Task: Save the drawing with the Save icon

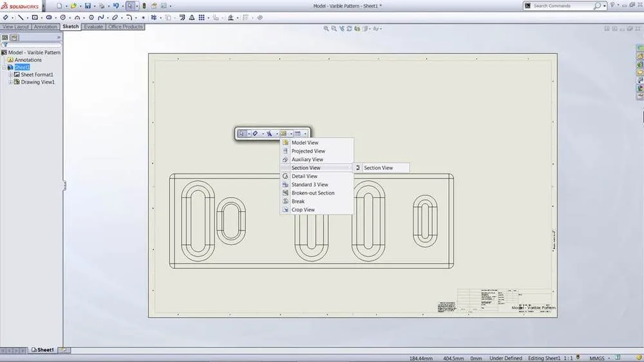Action: point(88,6)
